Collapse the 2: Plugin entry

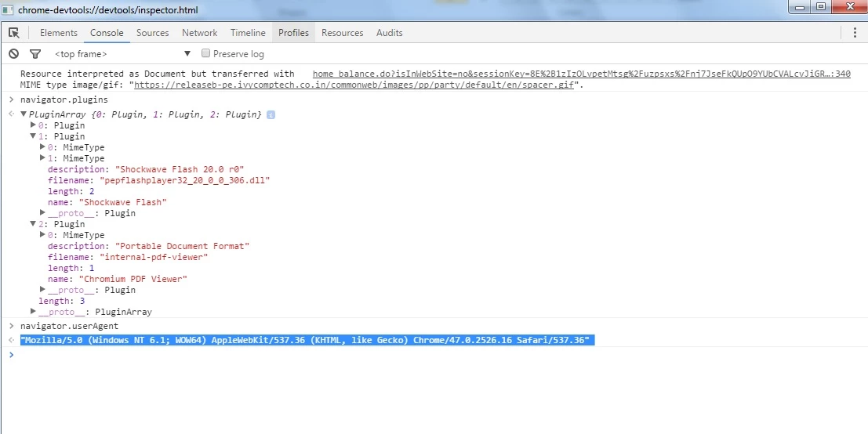click(x=33, y=224)
